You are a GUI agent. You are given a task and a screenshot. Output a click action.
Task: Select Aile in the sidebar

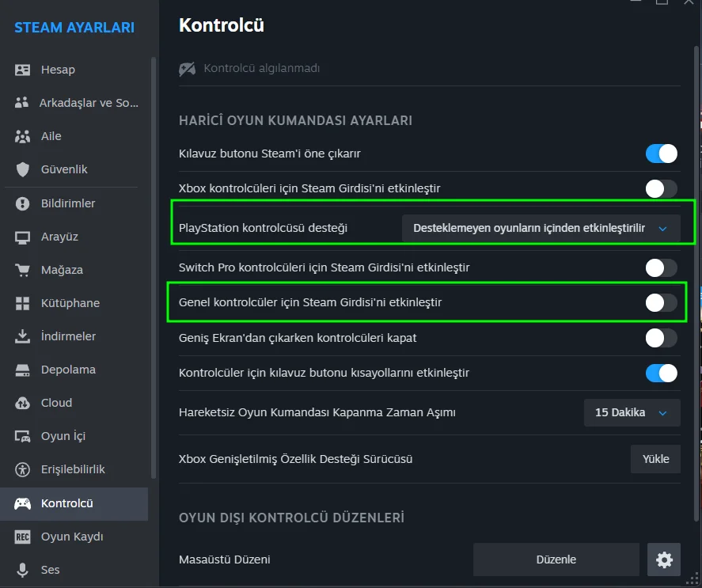click(x=74, y=136)
